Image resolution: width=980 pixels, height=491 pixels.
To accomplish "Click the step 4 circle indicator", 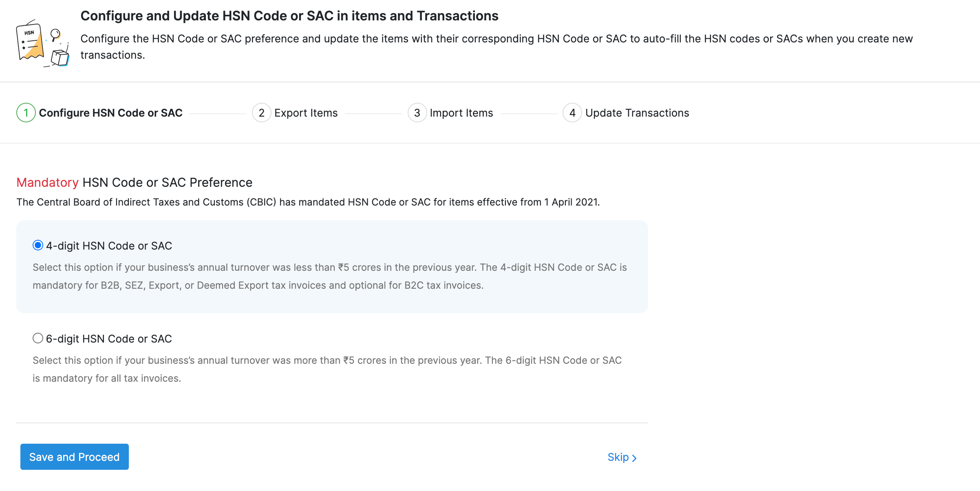I will (572, 113).
